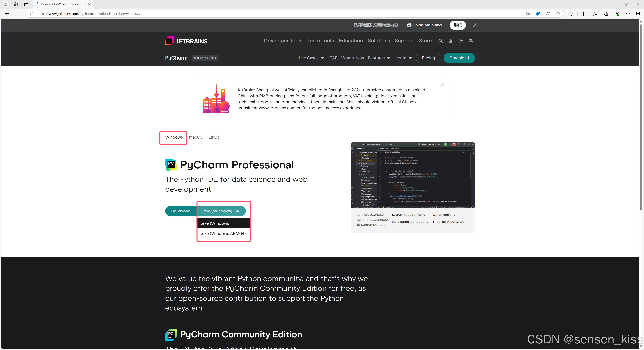Stop loading the page
The height and width of the screenshot is (350, 644).
pyautogui.click(x=18, y=13)
